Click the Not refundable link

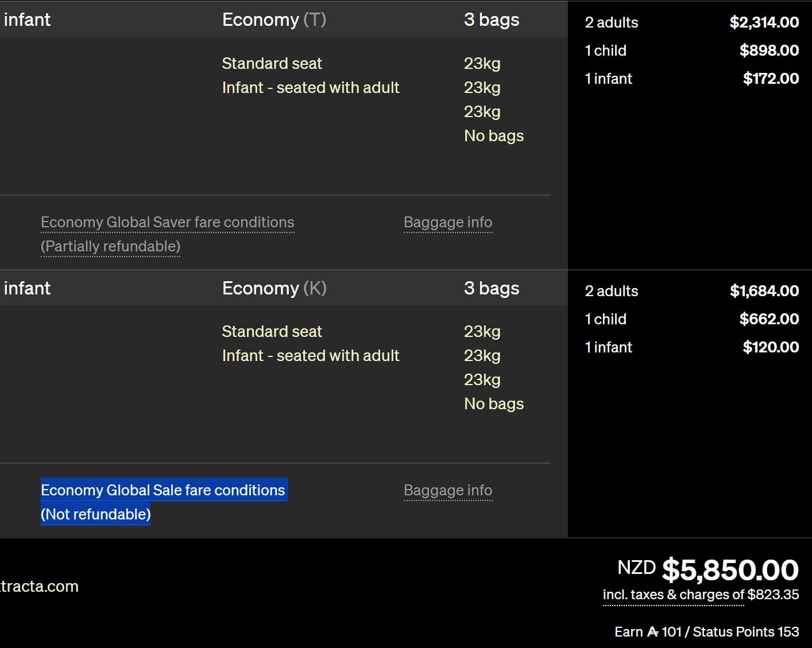click(x=95, y=514)
